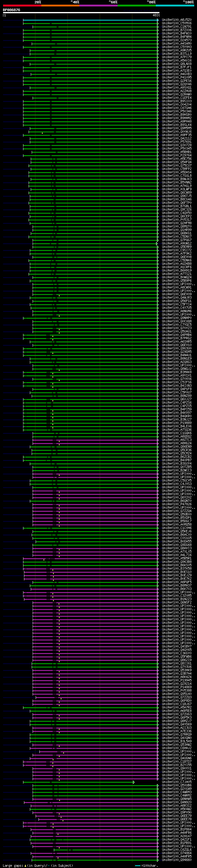Click label UniRef100_C9SI72
The image size is (197, 868).
(176, 250)
